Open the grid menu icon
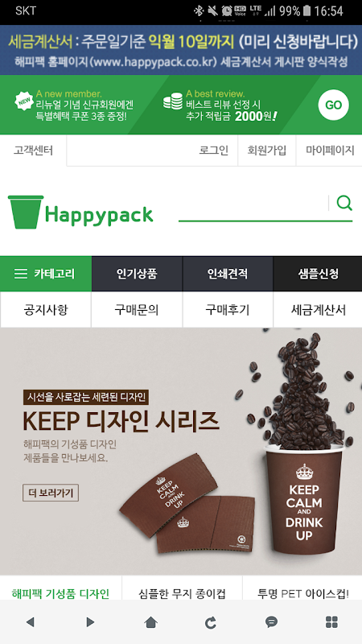This screenshot has width=362, height=644. point(331,622)
